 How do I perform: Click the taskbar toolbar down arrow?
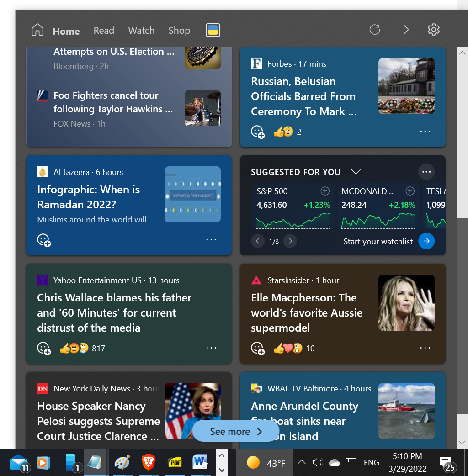point(222,470)
